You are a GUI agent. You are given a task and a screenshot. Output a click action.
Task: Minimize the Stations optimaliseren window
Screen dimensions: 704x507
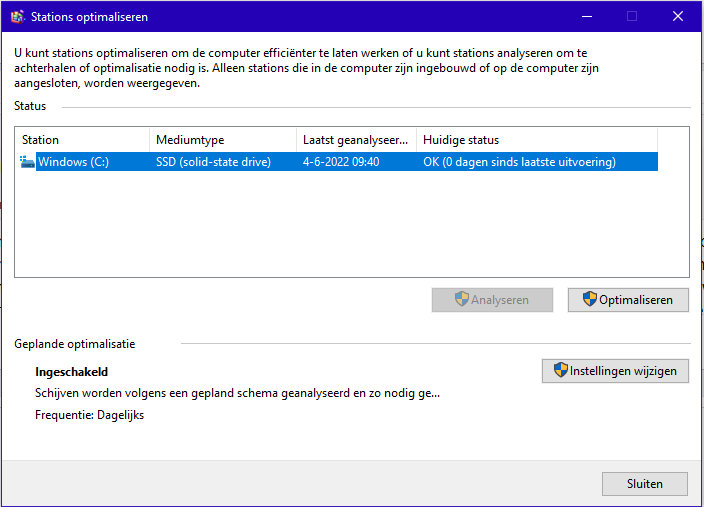(587, 17)
